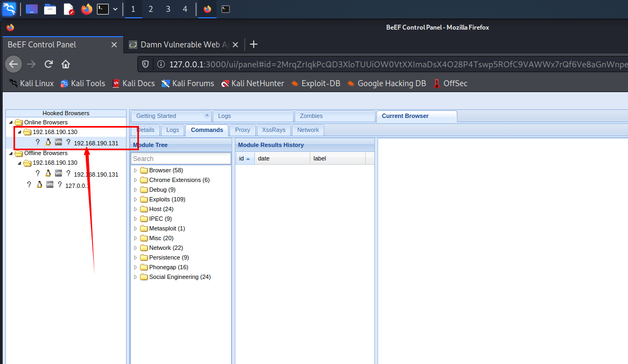
Task: Select the Phonegap (16) module folder
Action: pyautogui.click(x=168, y=267)
